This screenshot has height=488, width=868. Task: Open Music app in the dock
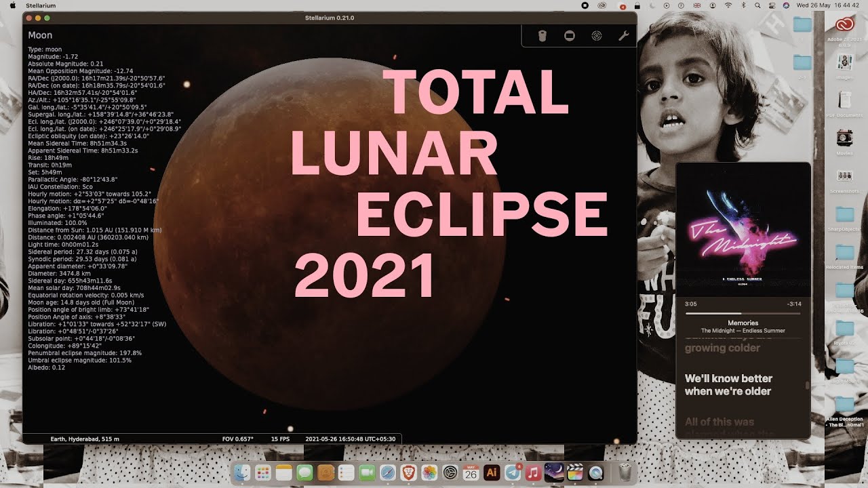point(533,472)
